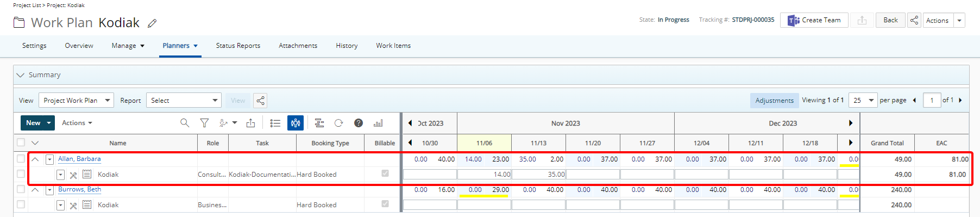This screenshot has height=217, width=980.
Task: Collapse the Burrows, Beth row
Action: pos(35,190)
